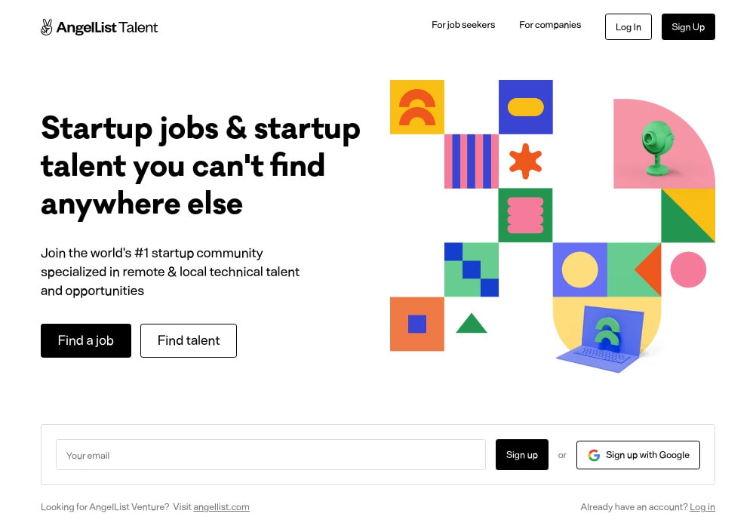The image size is (756, 532).
Task: Click the AngelList Talent peace-hand logo
Action: click(47, 27)
